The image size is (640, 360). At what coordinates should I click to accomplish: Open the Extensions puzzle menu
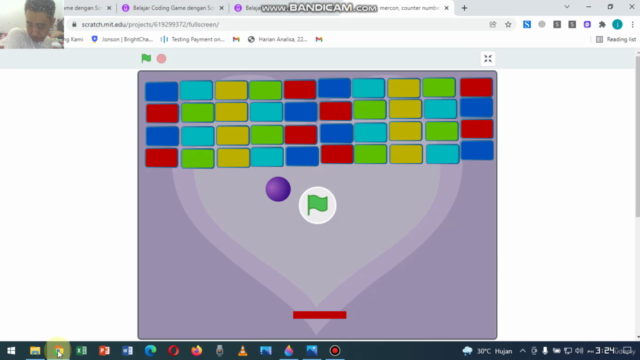602,24
